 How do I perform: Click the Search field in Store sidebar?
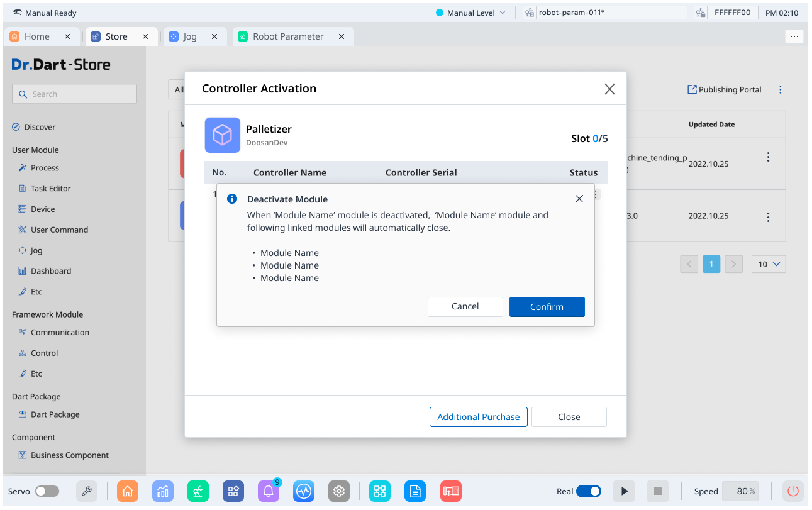74,94
